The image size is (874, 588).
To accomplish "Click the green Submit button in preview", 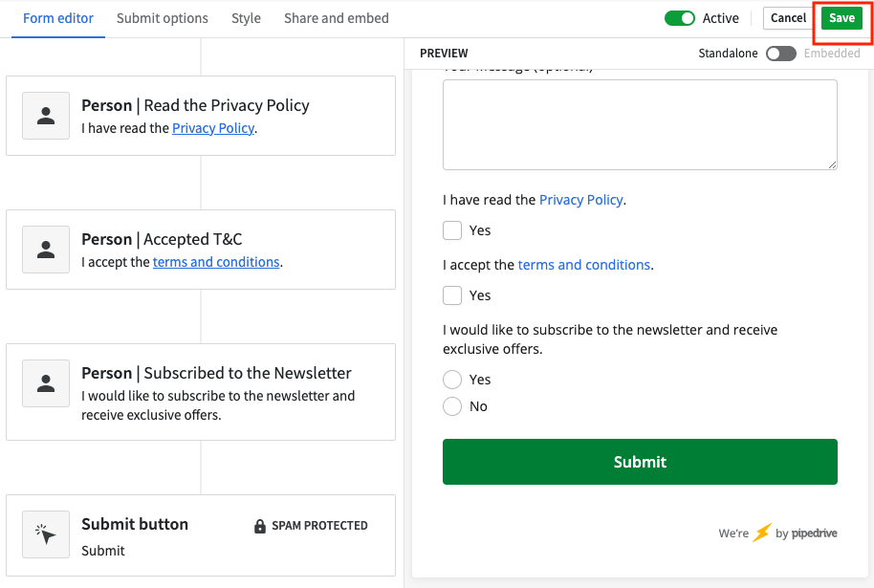I will pyautogui.click(x=640, y=462).
